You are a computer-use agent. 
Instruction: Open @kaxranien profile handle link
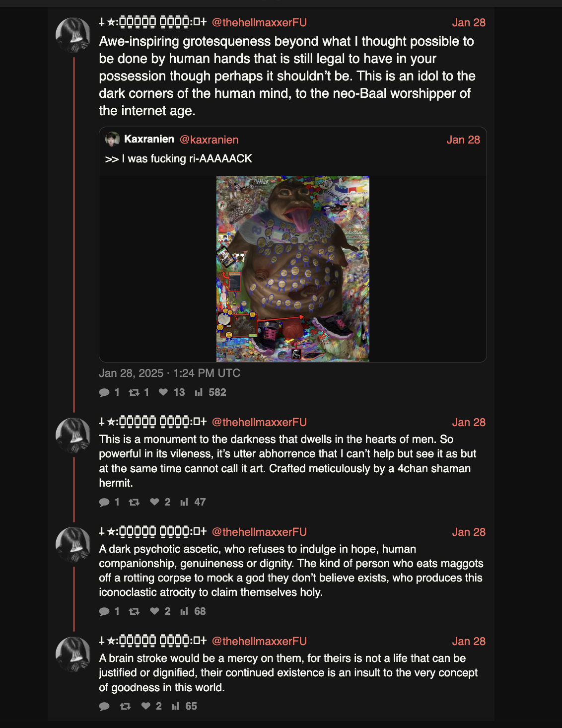209,140
